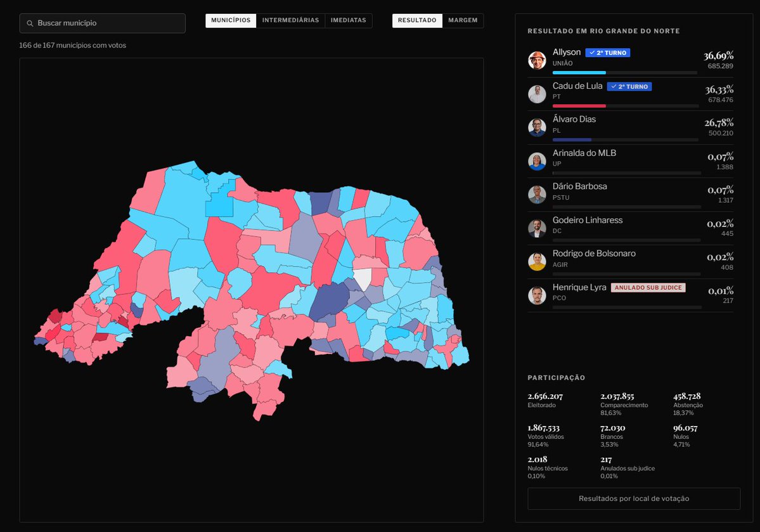The height and width of the screenshot is (532, 760).
Task: Click the Henrique Lyra name
Action: (579, 288)
